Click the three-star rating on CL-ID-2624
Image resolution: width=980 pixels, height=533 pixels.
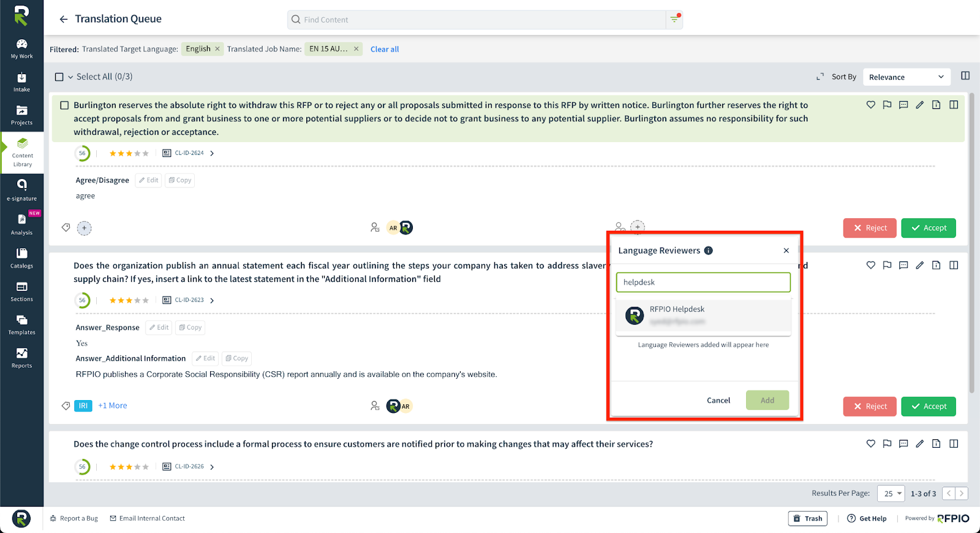129,154
